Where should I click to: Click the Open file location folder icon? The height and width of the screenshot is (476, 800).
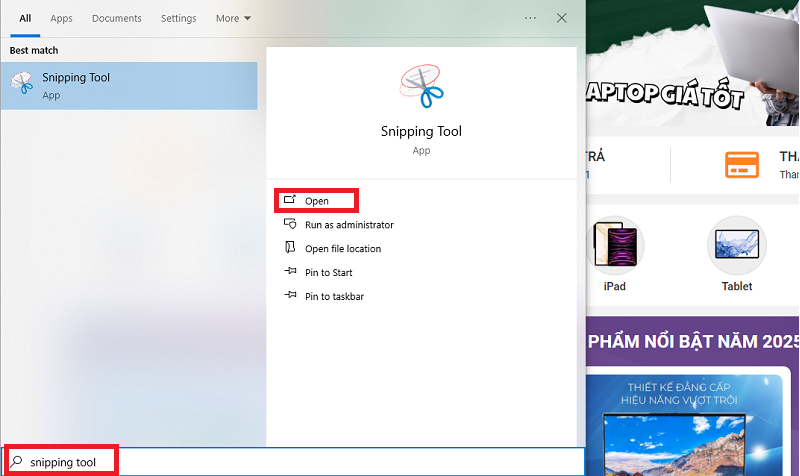tap(290, 248)
